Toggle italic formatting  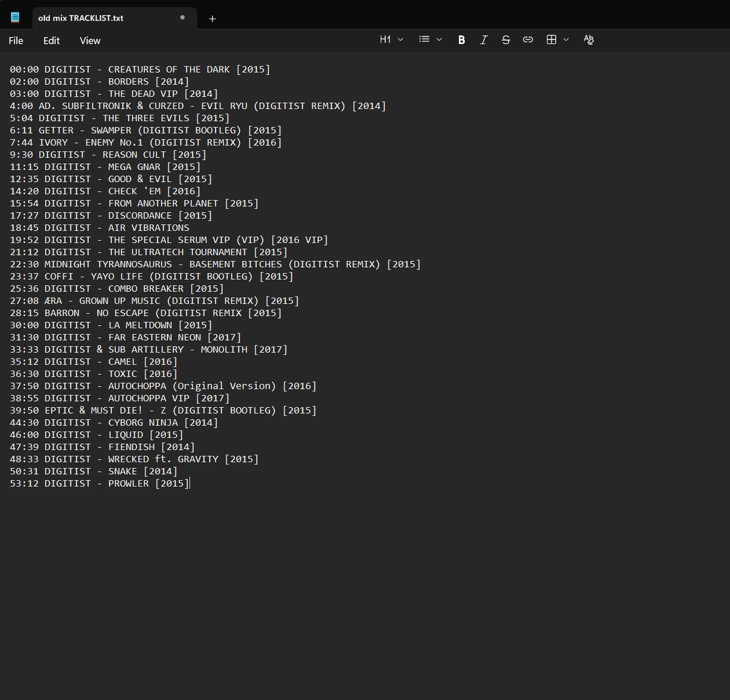coord(484,40)
